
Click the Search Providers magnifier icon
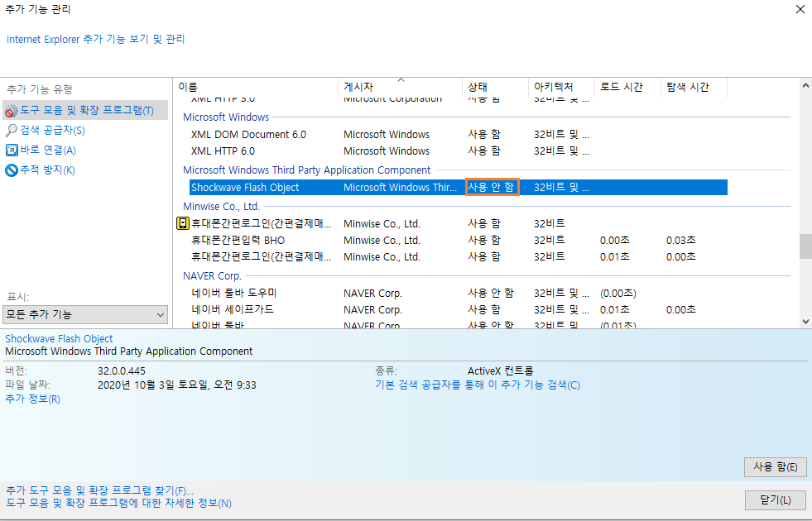pyautogui.click(x=12, y=131)
